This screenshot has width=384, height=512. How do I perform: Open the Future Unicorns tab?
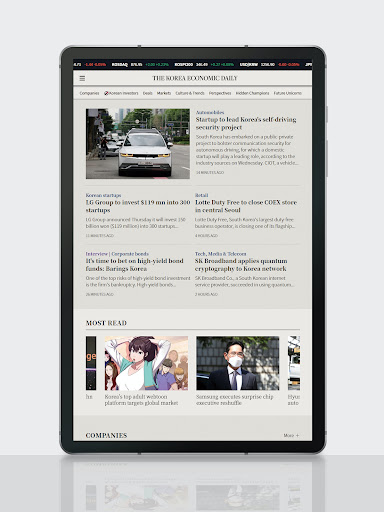(288, 93)
